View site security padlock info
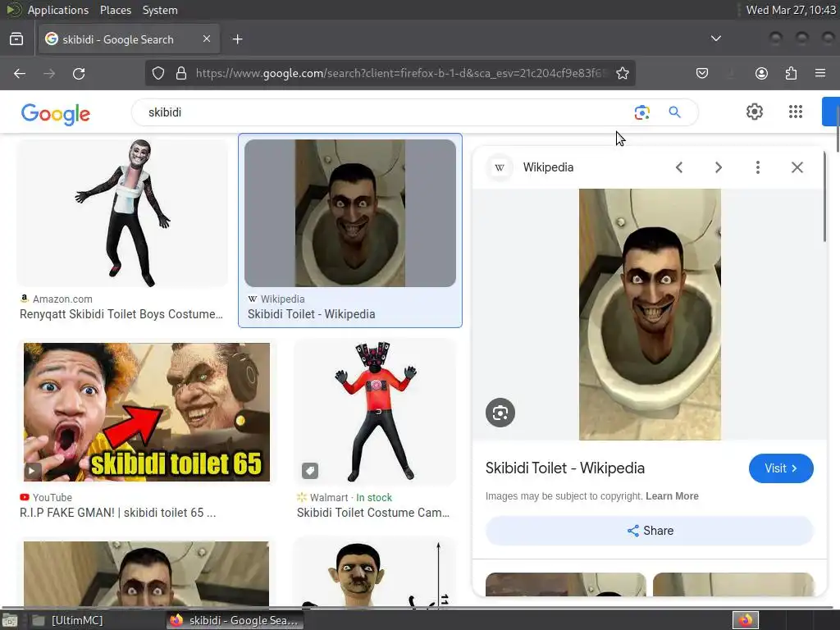The width and height of the screenshot is (840, 630). 181,73
